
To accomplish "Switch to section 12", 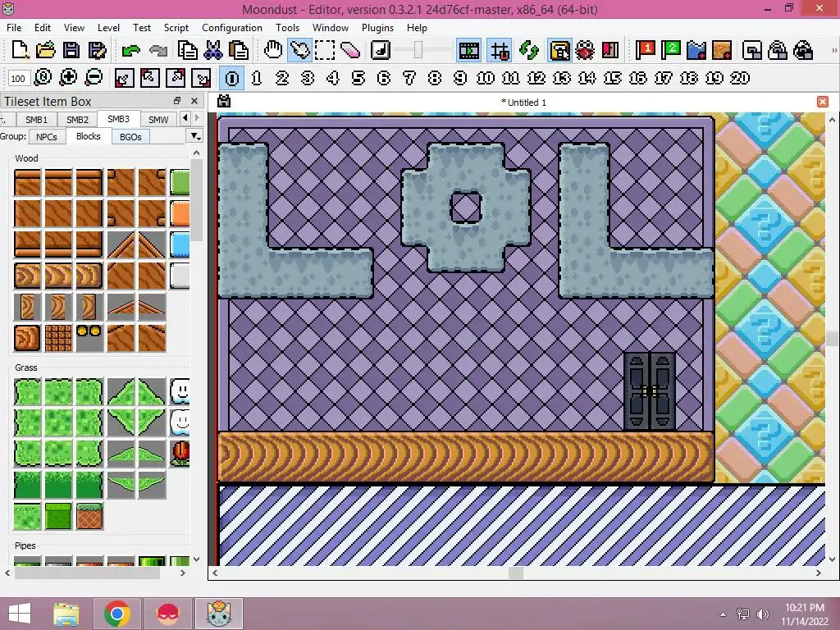I will 536,78.
